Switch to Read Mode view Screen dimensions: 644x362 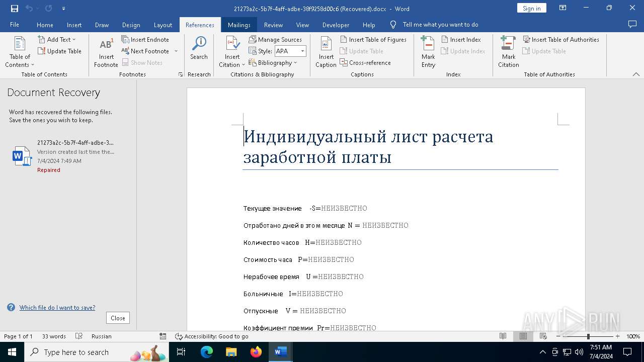pos(503,336)
